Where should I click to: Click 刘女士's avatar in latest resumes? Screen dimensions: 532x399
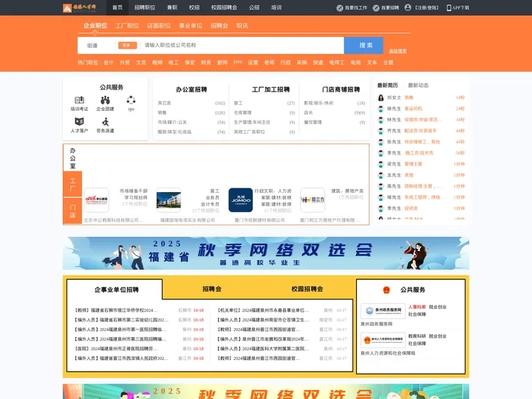(381, 98)
